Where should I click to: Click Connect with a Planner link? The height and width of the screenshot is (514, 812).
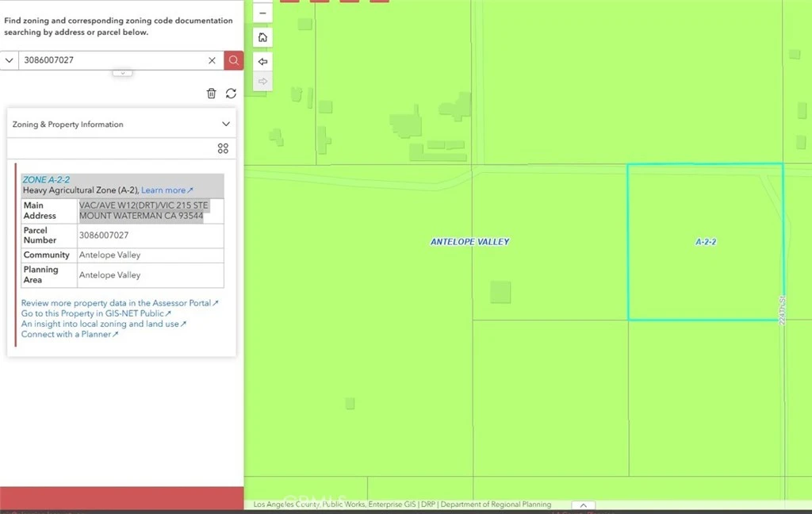point(70,334)
